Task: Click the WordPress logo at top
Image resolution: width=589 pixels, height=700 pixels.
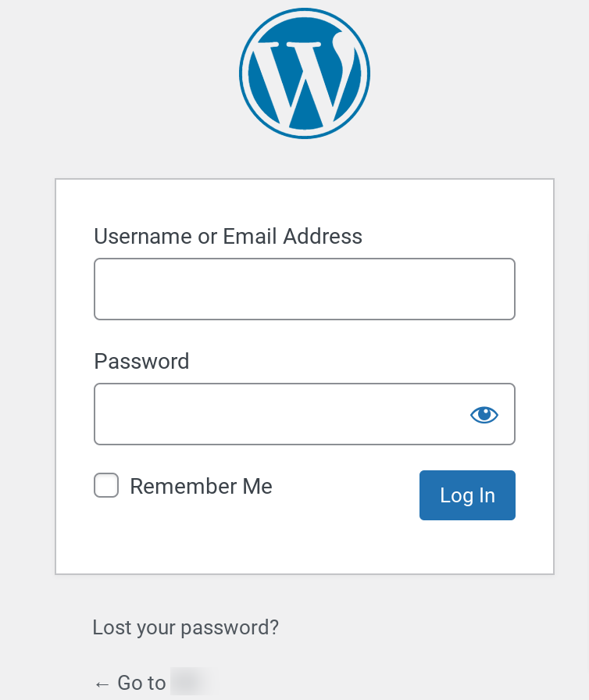Action: (305, 73)
